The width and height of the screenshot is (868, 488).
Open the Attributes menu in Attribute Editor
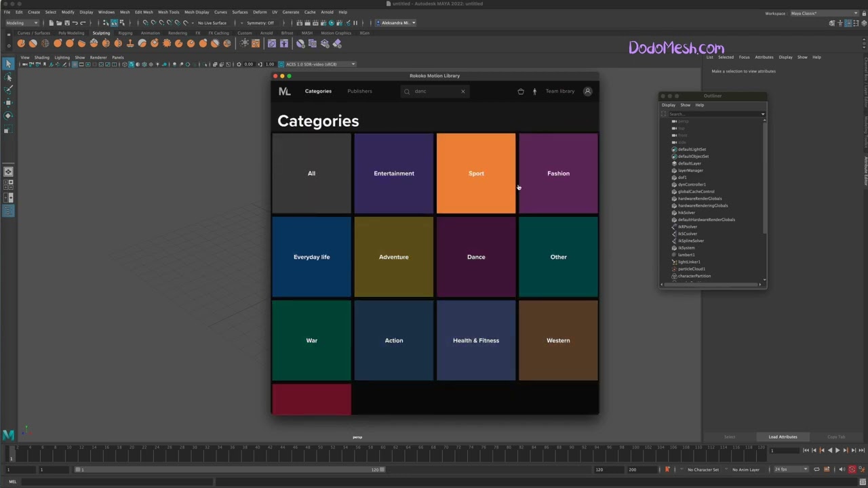point(764,57)
